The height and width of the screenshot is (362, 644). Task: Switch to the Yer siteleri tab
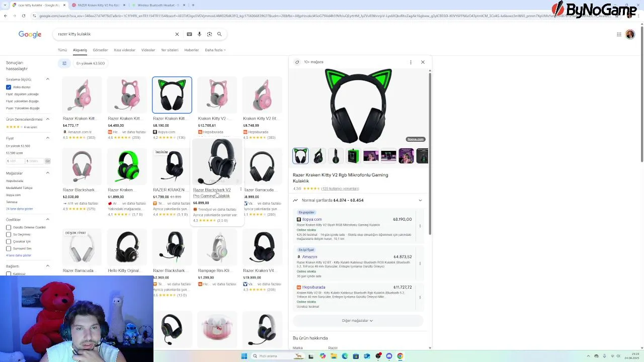[x=170, y=50]
